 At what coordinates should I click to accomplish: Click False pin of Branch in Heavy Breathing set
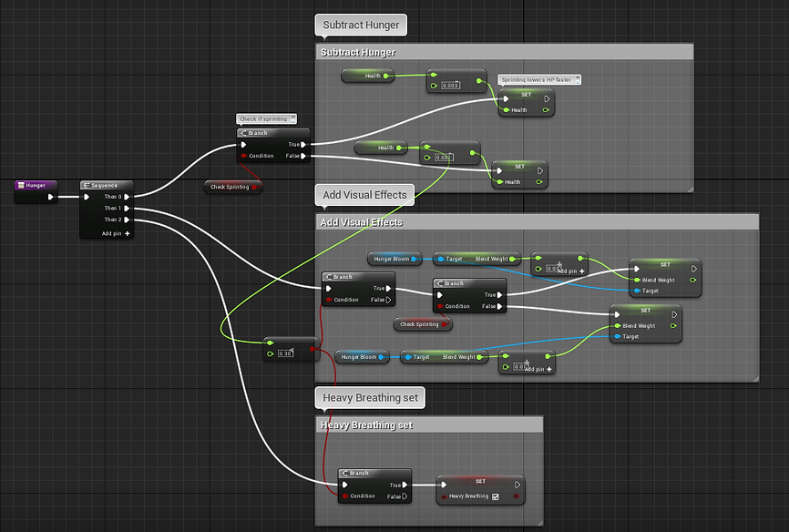click(405, 496)
